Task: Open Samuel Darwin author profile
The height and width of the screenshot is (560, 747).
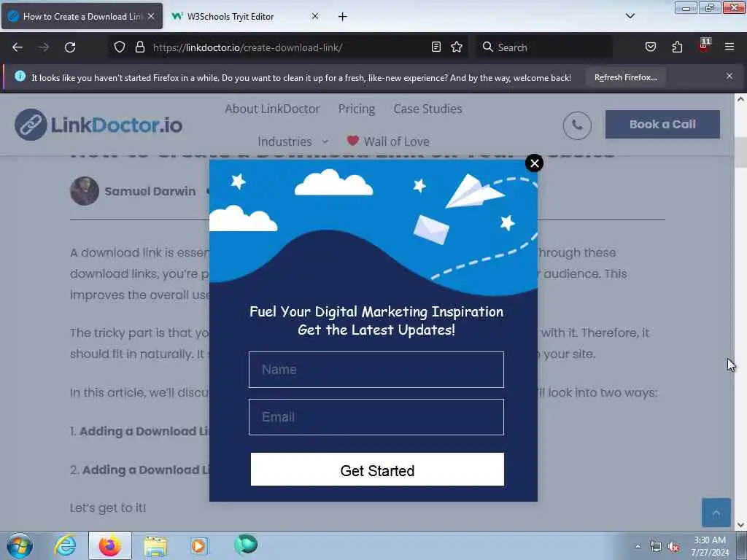Action: pos(150,191)
